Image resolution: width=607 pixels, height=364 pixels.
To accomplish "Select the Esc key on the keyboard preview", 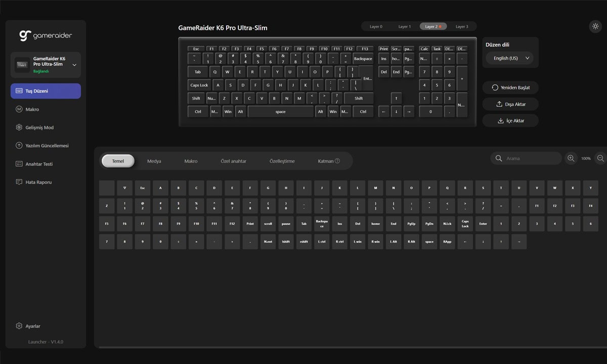I will pos(196,49).
